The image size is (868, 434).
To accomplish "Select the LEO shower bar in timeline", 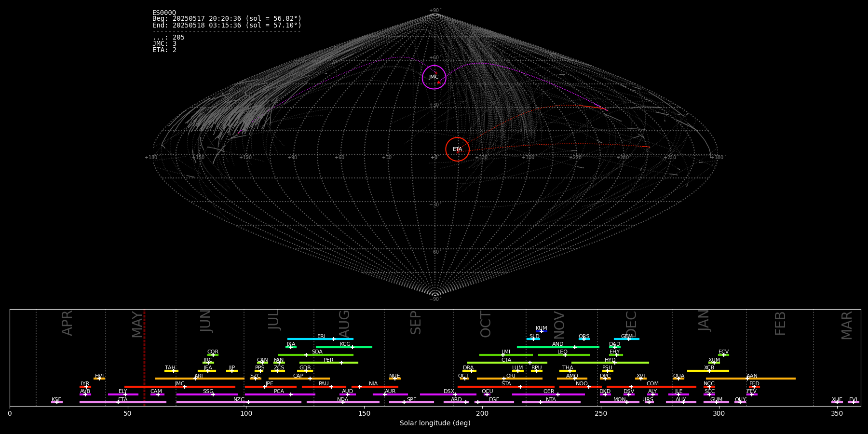I will click(x=564, y=355).
